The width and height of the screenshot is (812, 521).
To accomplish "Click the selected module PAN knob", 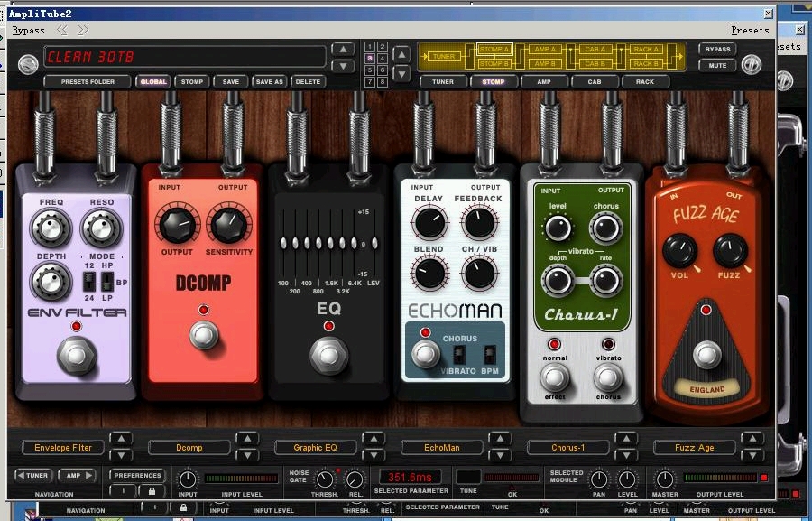I will pyautogui.click(x=599, y=479).
